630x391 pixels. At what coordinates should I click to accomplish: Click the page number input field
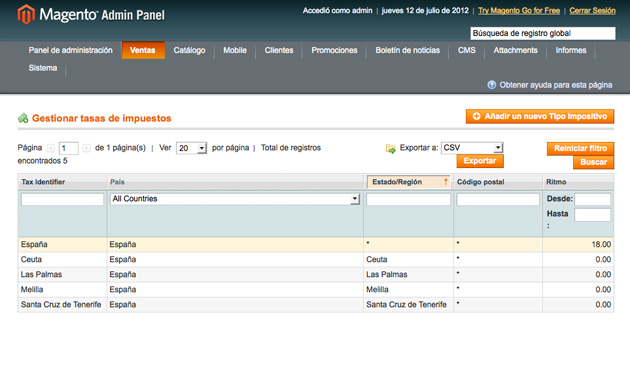(68, 148)
